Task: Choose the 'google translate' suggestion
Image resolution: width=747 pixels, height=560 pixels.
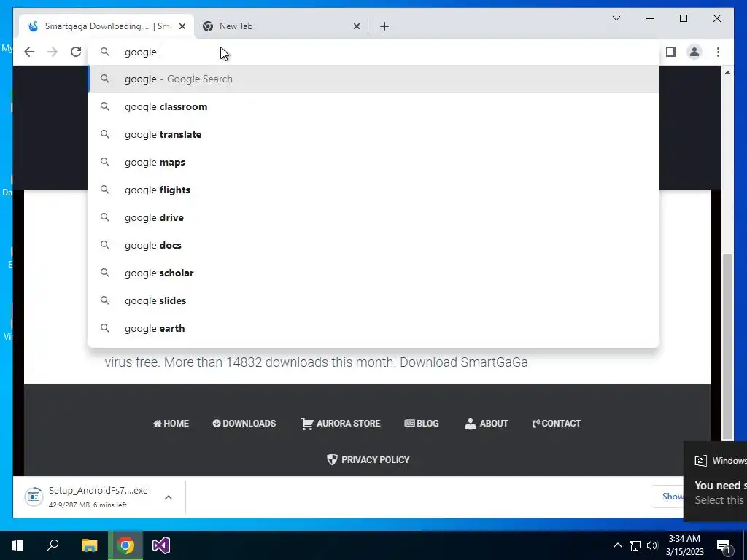Action: [373, 134]
